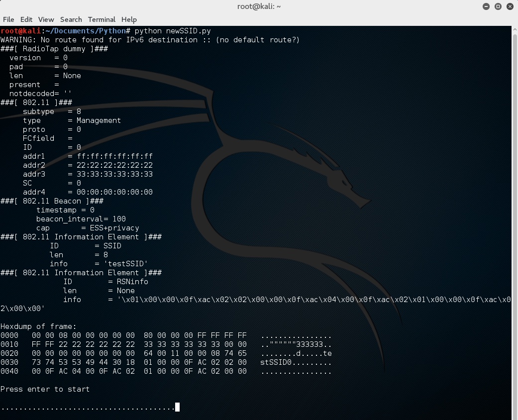Click the 'len = None' RadioTap line
This screenshot has height=420, width=518.
pyautogui.click(x=45, y=76)
